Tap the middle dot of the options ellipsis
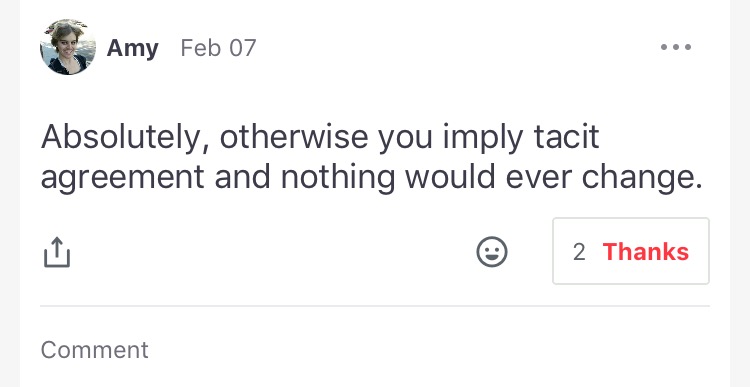750x387 pixels. (675, 47)
